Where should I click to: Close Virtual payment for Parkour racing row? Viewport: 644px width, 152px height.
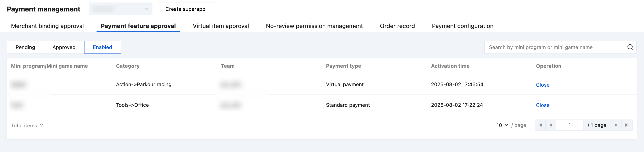coord(542,85)
